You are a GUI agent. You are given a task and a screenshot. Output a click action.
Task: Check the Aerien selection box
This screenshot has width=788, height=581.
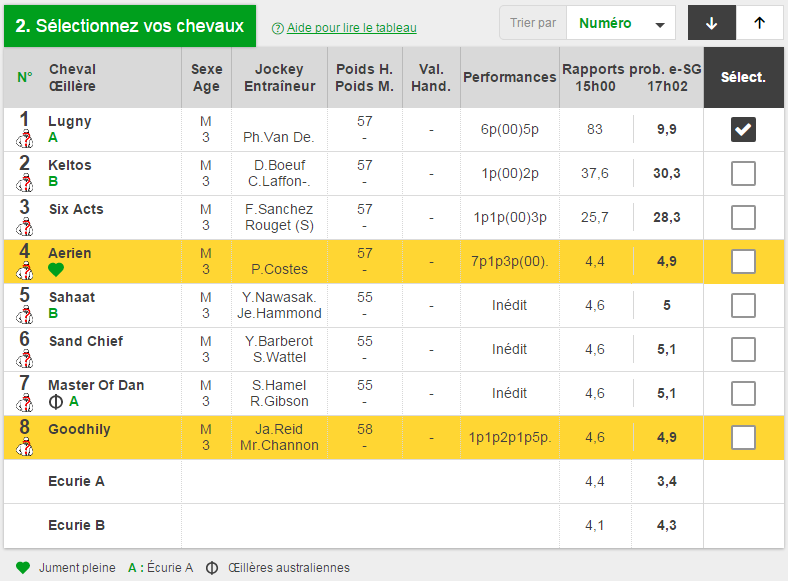point(743,261)
